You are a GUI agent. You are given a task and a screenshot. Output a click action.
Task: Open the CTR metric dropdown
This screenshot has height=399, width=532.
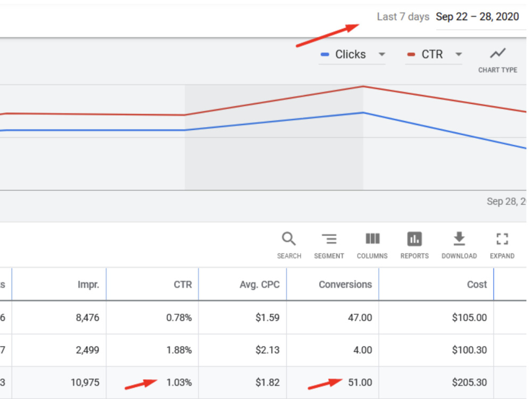point(434,54)
